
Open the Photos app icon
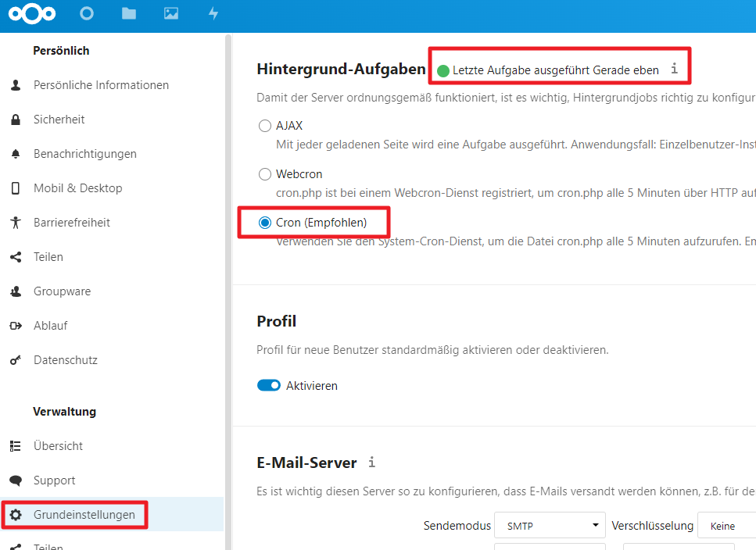coord(170,14)
